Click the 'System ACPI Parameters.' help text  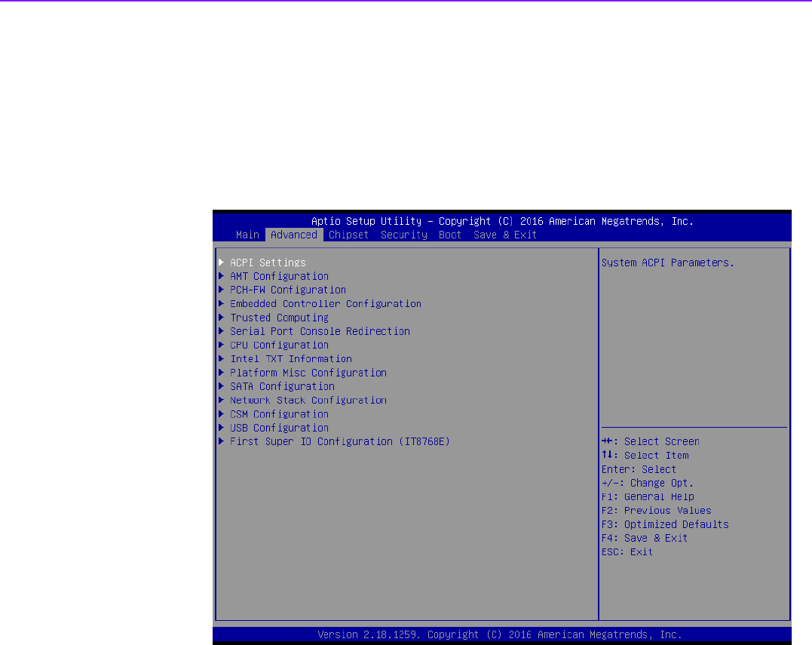[x=667, y=263]
